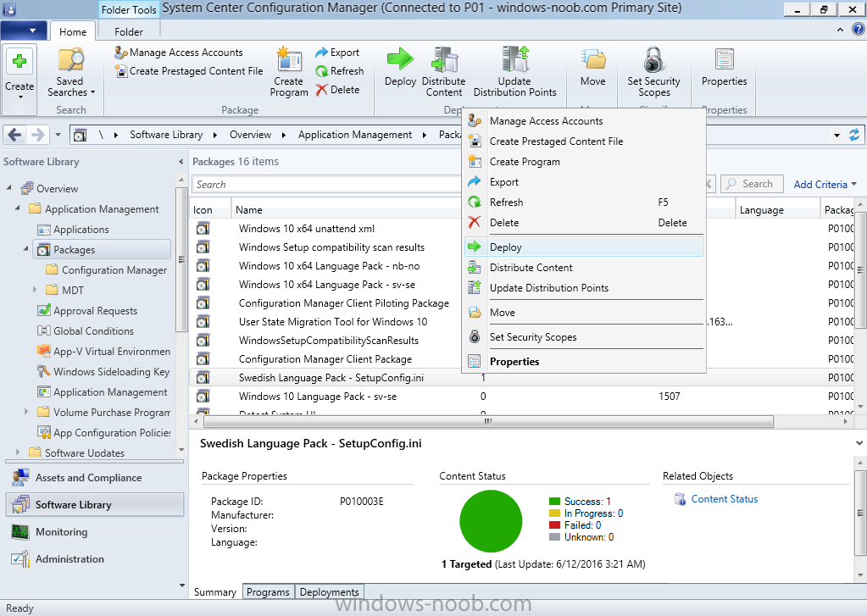This screenshot has width=867, height=616.
Task: Choose Move in the context menu
Action: [x=584, y=313]
